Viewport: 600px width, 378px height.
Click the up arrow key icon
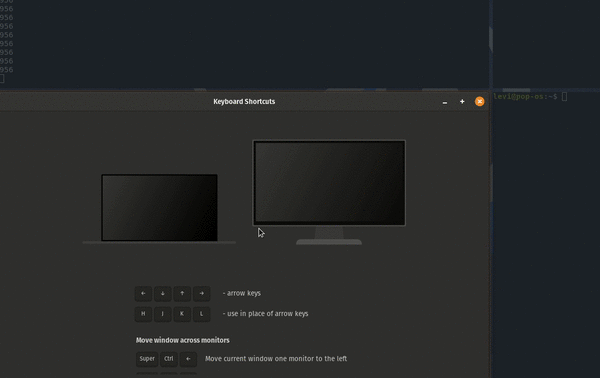pos(182,293)
